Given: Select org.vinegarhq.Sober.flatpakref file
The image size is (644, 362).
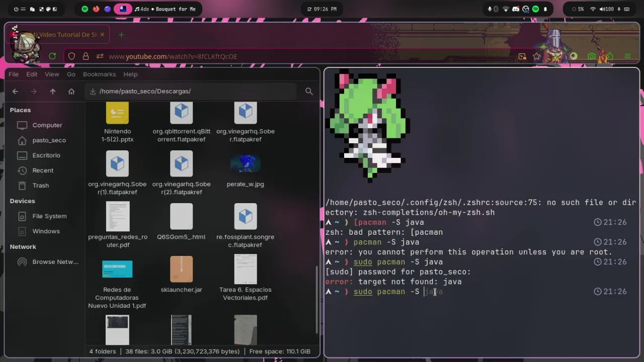Looking at the screenshot, I should pyautogui.click(x=246, y=122).
